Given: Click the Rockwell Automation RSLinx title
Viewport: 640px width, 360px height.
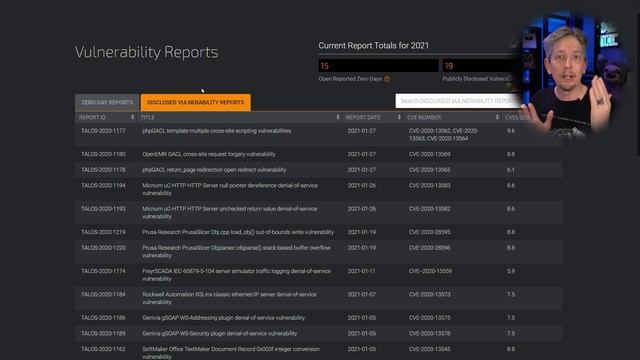Looking at the screenshot, I should coord(229,298).
